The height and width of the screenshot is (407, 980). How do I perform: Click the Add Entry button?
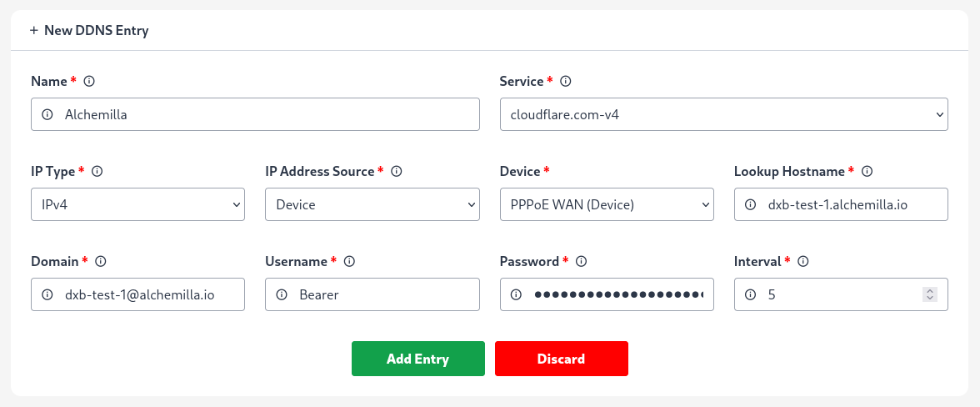point(418,359)
